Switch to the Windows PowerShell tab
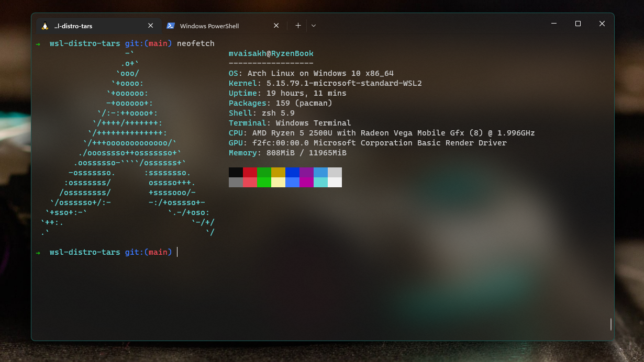The height and width of the screenshot is (362, 644). click(x=224, y=26)
